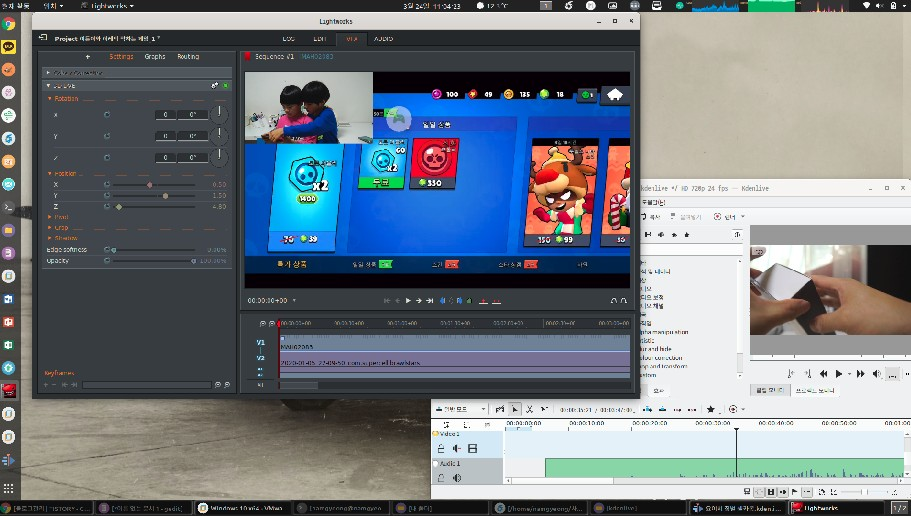The image size is (911, 516).
Task: Click the Rotation Z keyframe icon
Action: [x=107, y=157]
